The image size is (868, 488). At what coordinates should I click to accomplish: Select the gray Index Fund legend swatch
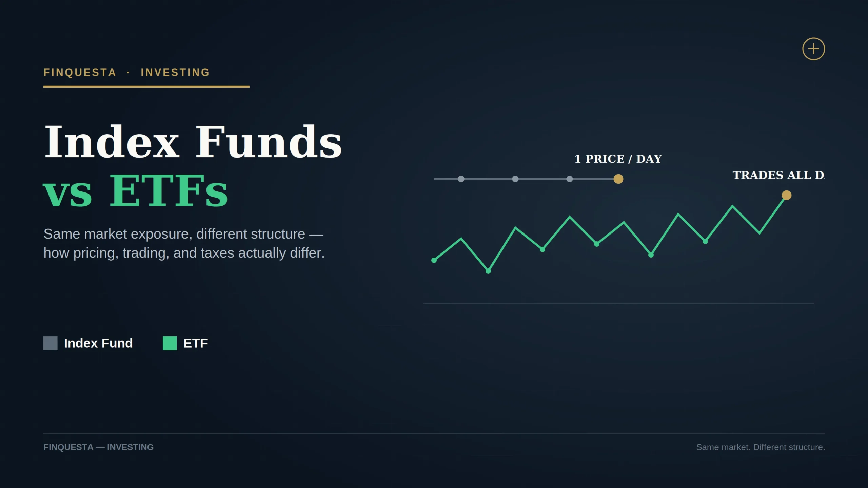pyautogui.click(x=51, y=343)
